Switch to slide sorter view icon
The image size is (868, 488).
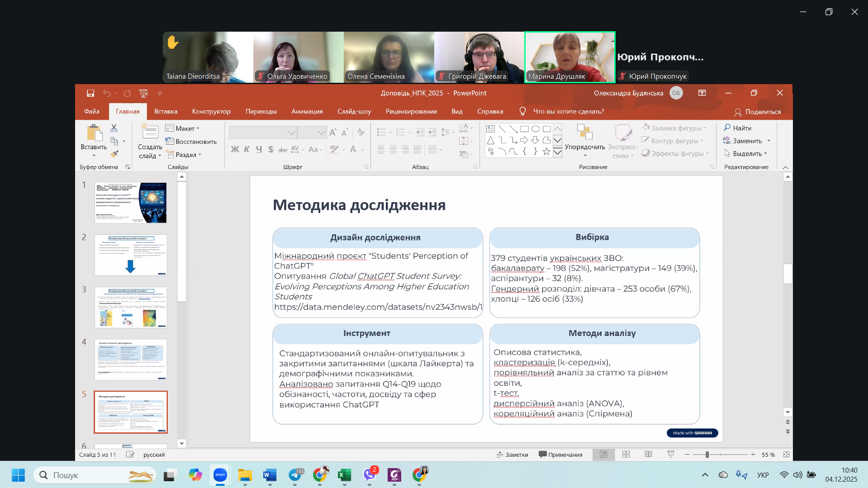626,455
